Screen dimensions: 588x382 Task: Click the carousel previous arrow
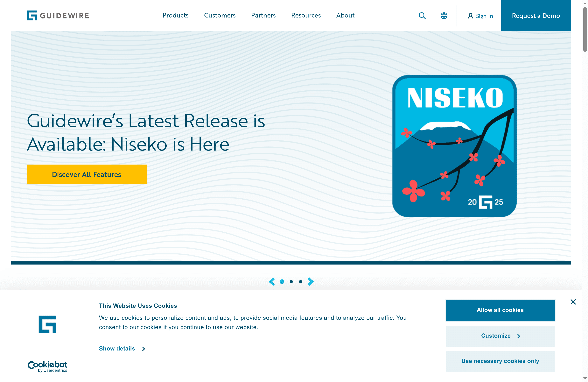pyautogui.click(x=272, y=281)
